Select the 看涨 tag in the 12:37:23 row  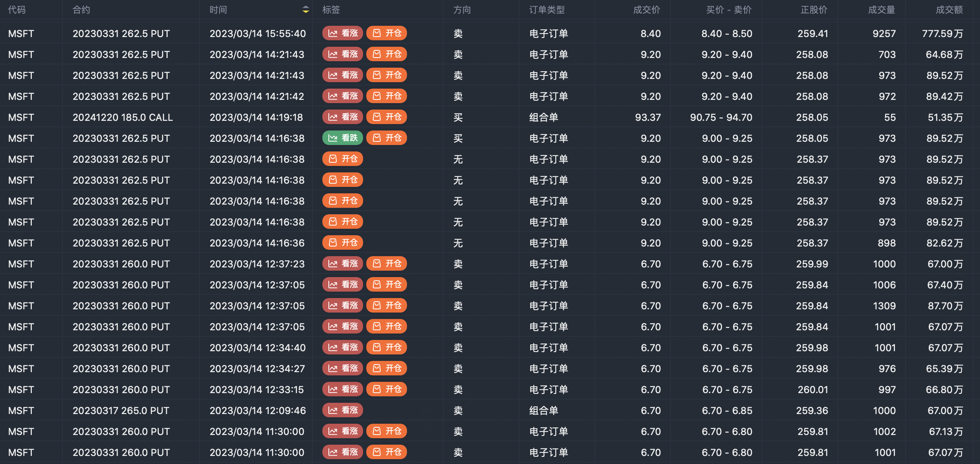tap(343, 263)
